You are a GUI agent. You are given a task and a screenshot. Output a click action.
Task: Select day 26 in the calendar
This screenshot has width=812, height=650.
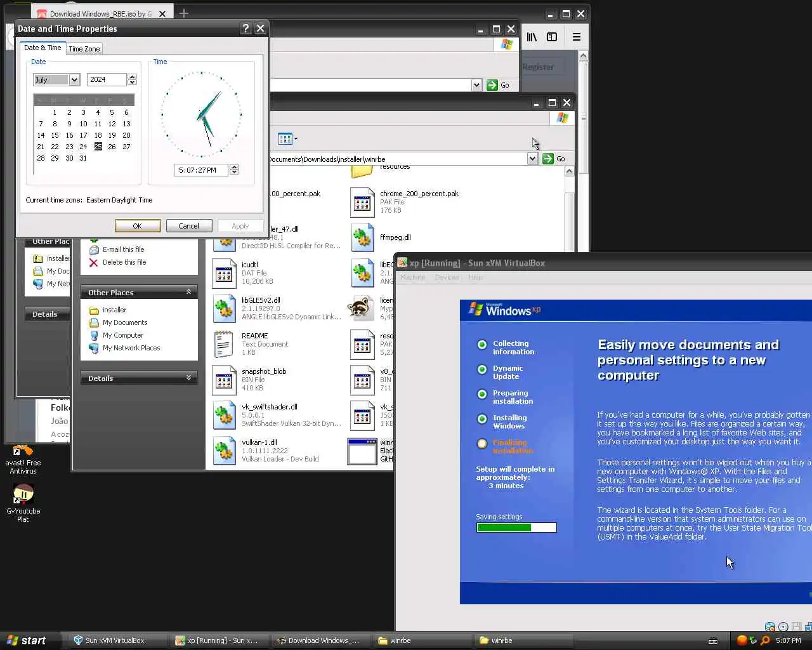tap(112, 147)
